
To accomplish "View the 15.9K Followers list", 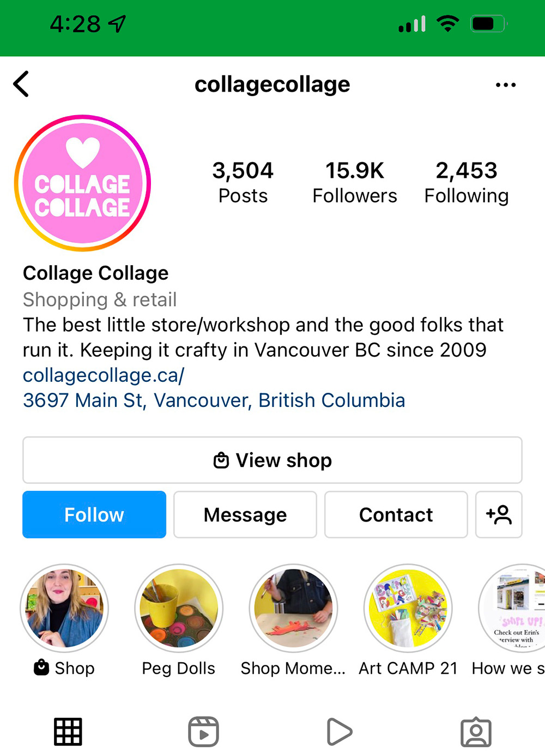I will point(355,182).
